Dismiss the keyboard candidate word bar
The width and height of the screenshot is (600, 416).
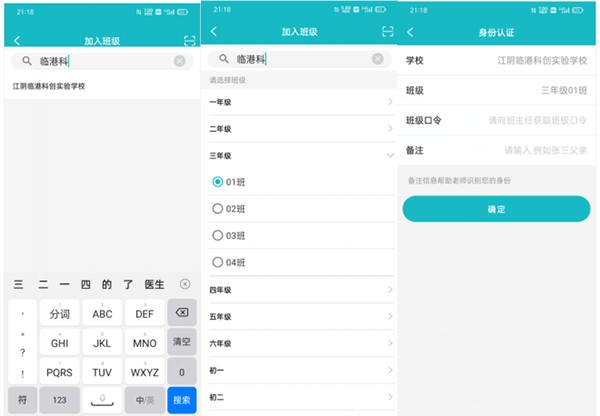tap(184, 284)
